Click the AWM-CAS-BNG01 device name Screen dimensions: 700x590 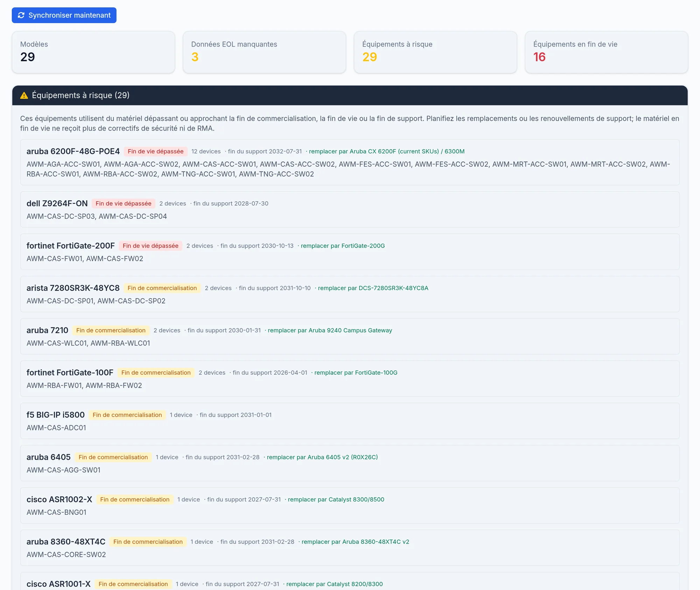click(57, 513)
